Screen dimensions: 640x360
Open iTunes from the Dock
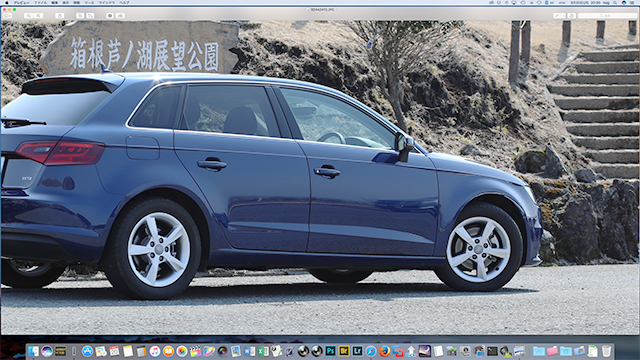click(x=155, y=351)
